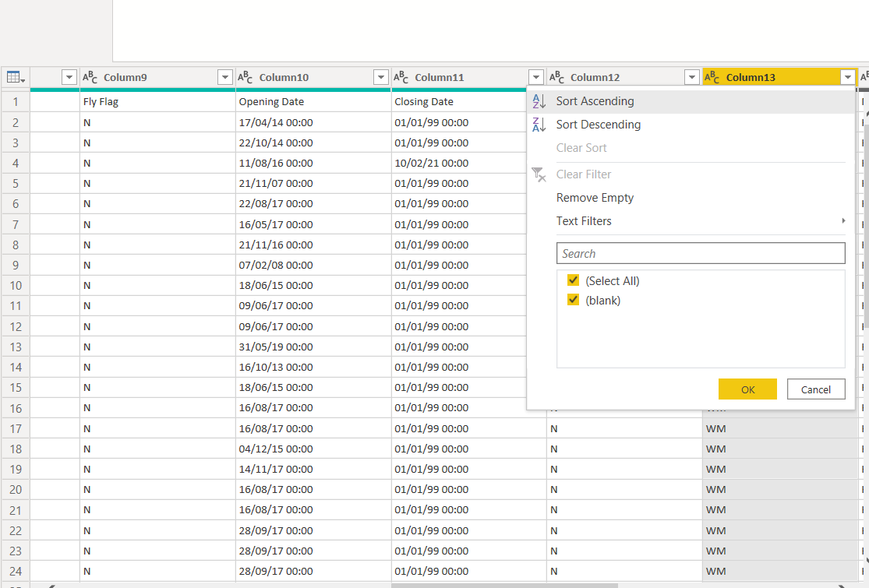Click the '04/12/15 00:00' cell
This screenshot has height=588, width=869.
[313, 449]
